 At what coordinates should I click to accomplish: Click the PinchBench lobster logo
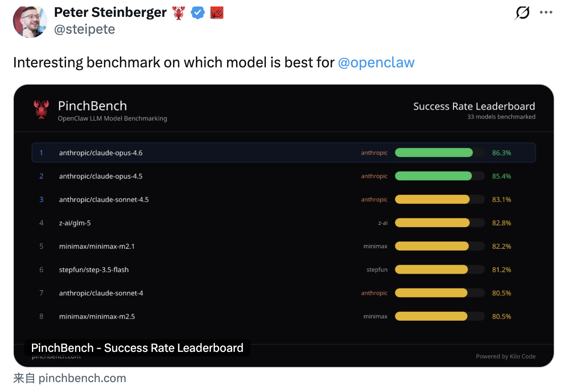click(x=41, y=110)
